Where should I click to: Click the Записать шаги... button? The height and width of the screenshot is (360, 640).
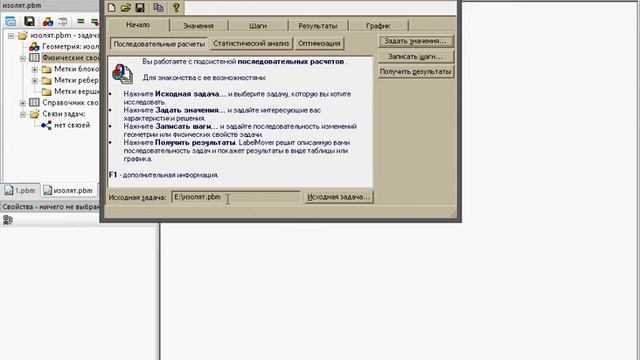click(x=416, y=56)
